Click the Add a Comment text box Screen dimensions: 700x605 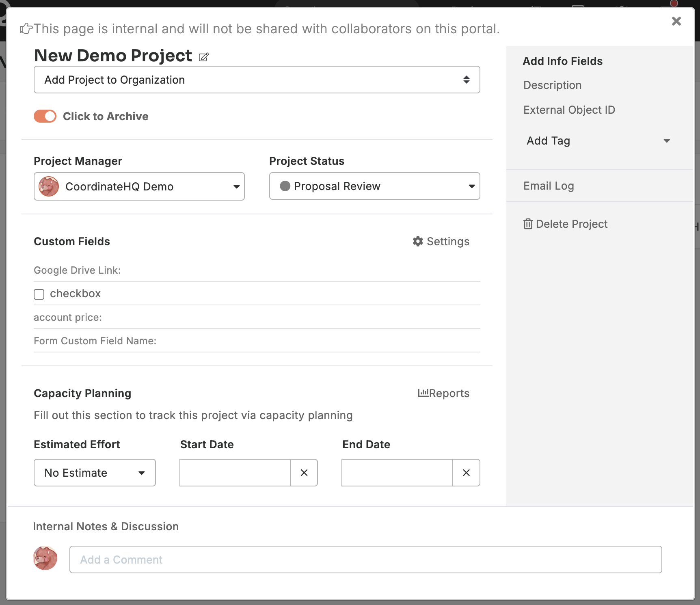366,560
